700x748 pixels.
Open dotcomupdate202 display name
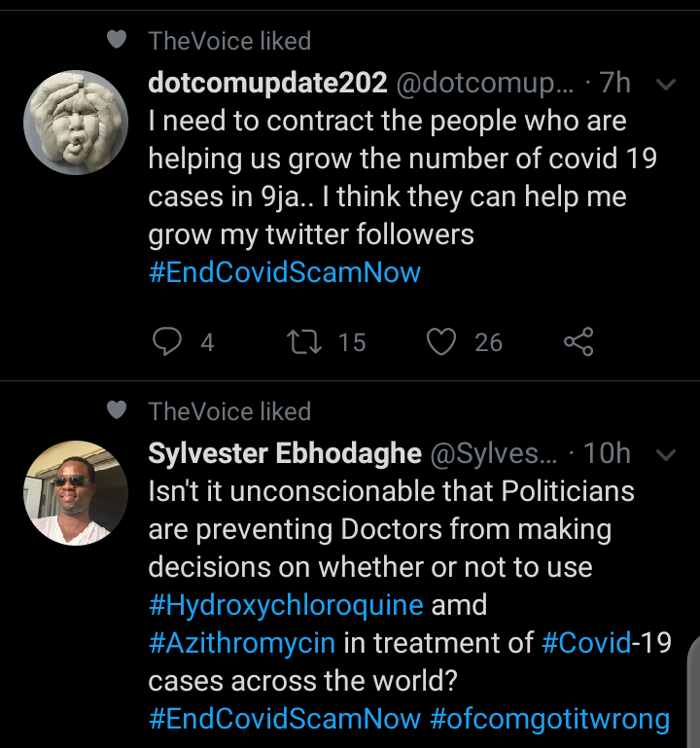tap(267, 83)
